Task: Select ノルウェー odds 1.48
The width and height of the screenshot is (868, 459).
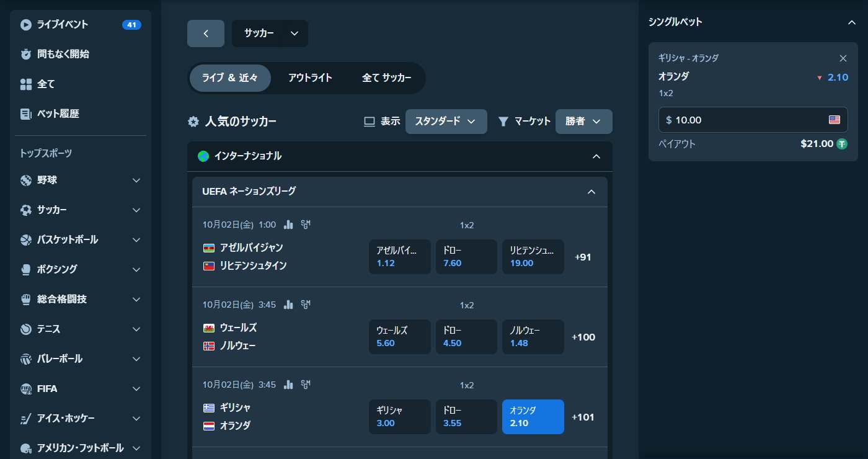Action: pyautogui.click(x=533, y=337)
